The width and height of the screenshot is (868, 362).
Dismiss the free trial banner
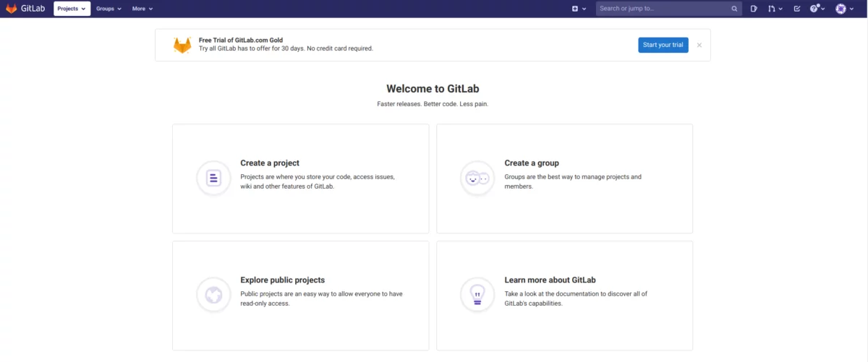(699, 45)
